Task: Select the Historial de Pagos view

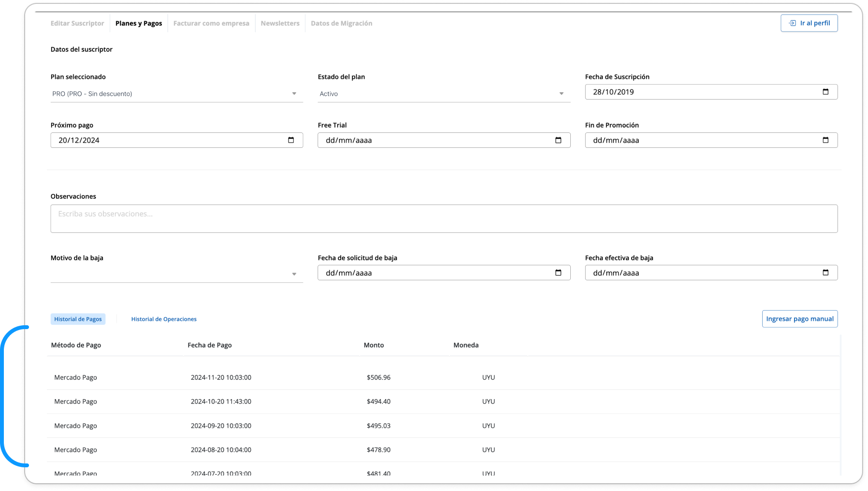Action: point(78,319)
